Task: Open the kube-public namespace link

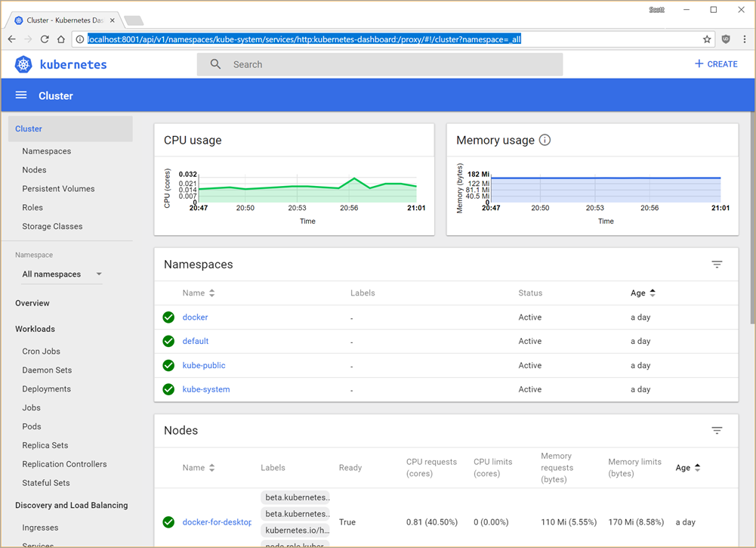Action: point(203,365)
